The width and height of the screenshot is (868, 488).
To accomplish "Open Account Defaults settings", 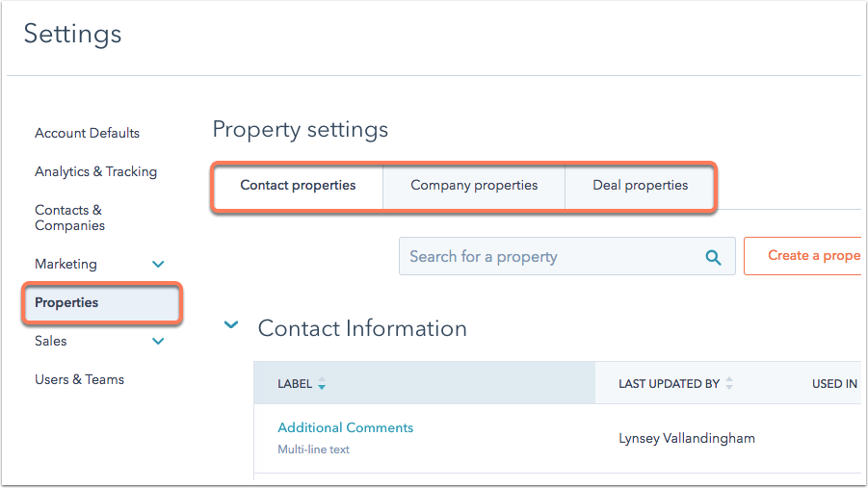I will point(87,134).
